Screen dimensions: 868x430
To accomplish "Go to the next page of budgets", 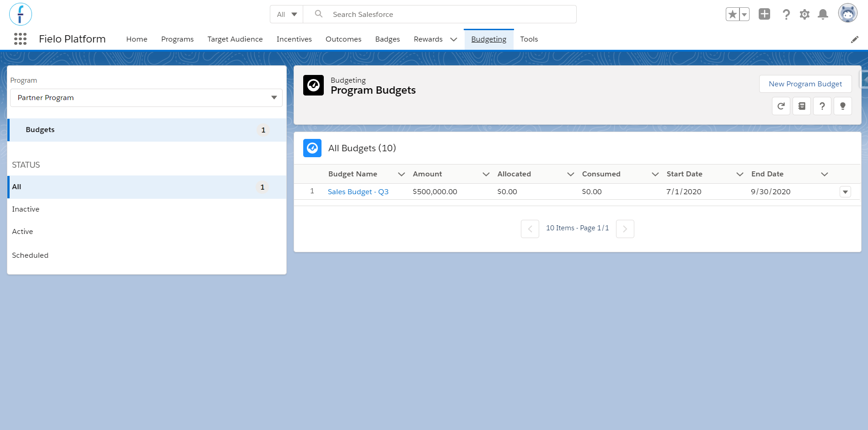I will point(625,229).
